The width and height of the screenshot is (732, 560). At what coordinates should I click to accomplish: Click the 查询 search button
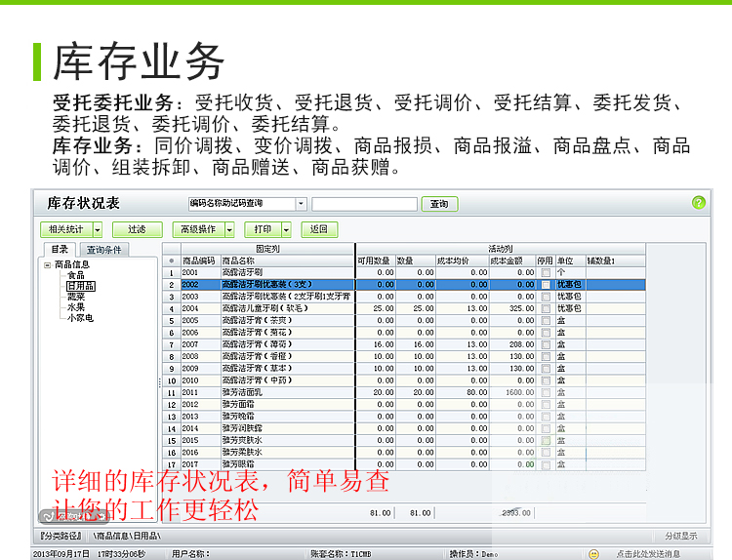click(439, 204)
